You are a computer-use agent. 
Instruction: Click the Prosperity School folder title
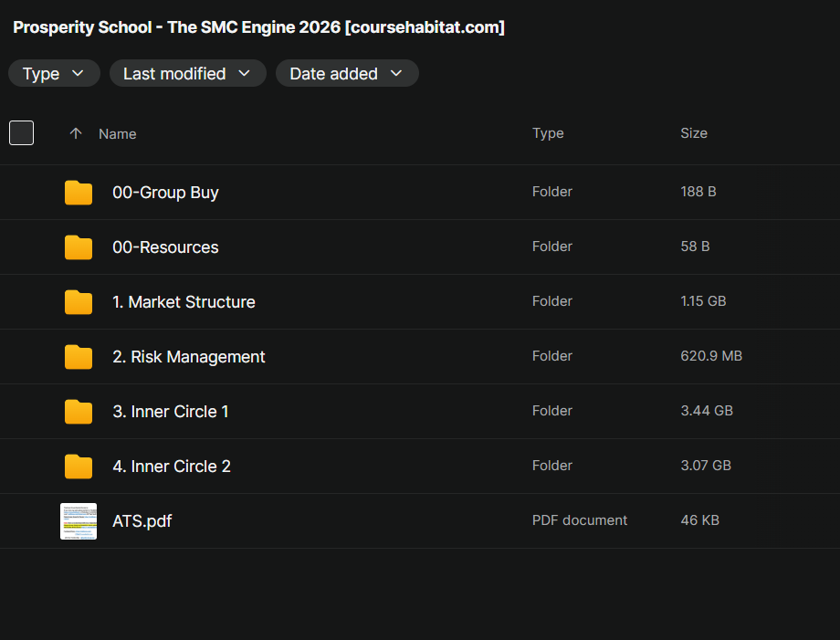tap(258, 27)
